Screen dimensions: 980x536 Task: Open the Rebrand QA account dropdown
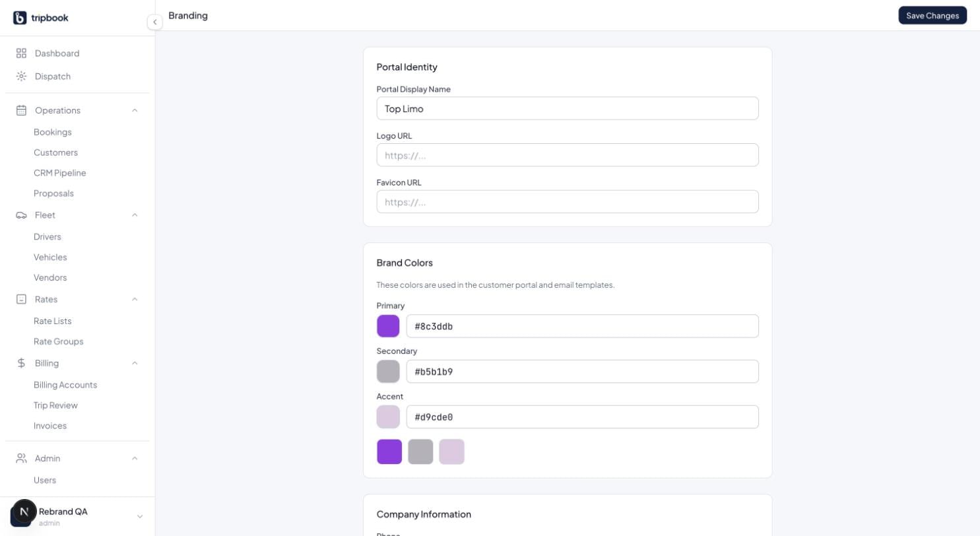coord(139,516)
